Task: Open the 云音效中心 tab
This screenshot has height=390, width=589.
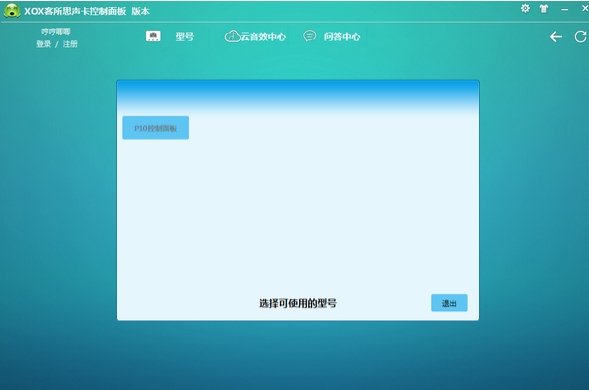Action: (x=263, y=36)
